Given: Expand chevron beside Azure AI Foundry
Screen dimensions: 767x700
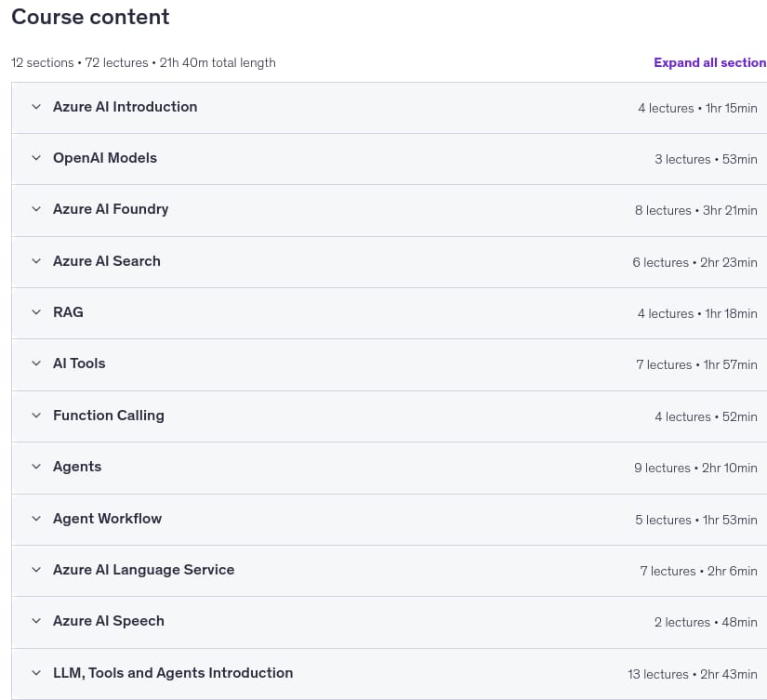Looking at the screenshot, I should pos(36,209).
